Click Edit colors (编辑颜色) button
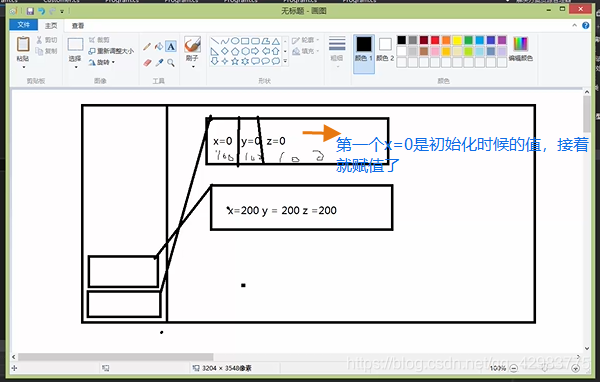 point(520,49)
